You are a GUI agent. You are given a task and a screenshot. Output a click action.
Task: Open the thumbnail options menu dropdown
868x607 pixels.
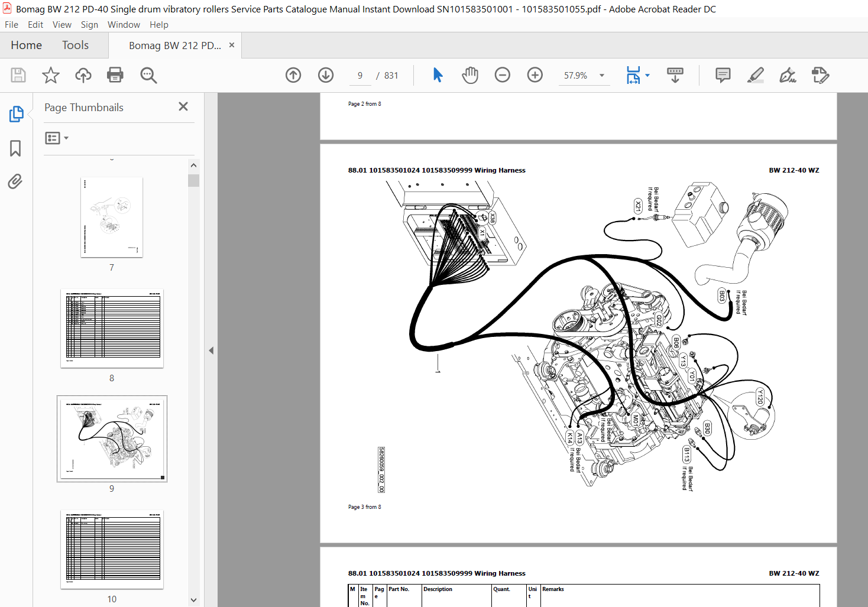click(57, 138)
